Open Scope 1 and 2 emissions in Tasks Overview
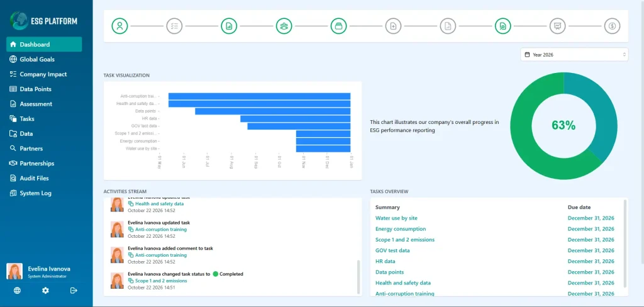644x307 pixels. pos(405,240)
